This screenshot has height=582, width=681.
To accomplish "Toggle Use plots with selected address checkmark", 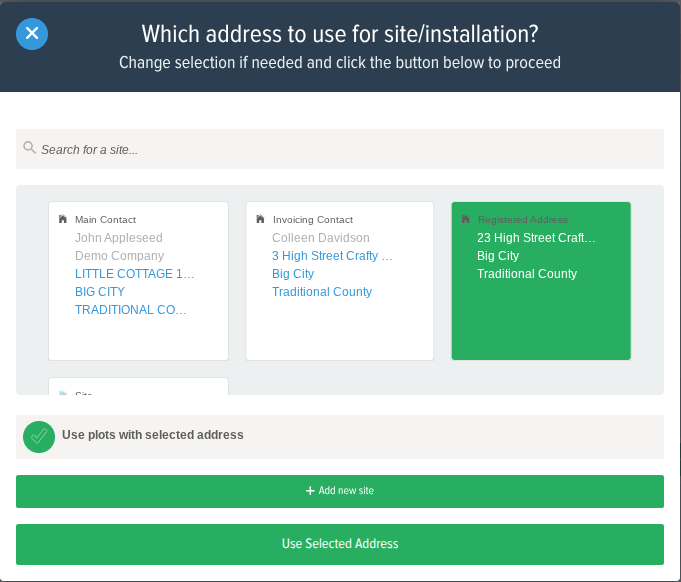I will 39,436.
